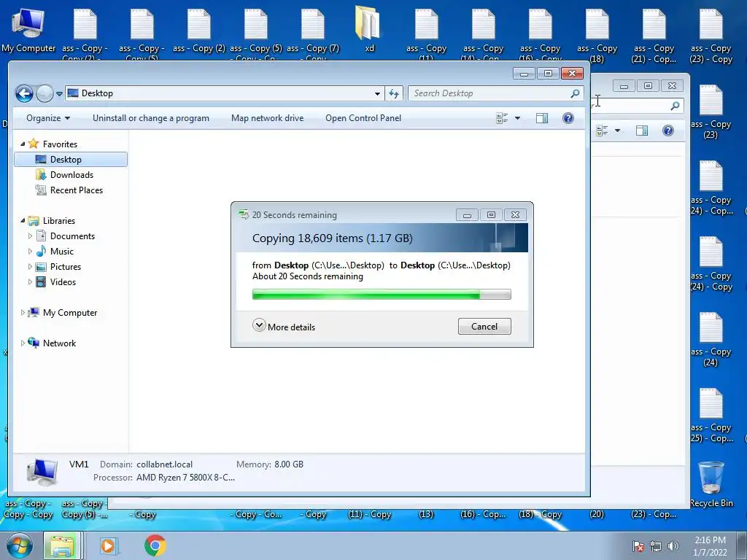Click Windows Explorer in the taskbar
Viewport: 747px width, 560px height.
pos(63,545)
